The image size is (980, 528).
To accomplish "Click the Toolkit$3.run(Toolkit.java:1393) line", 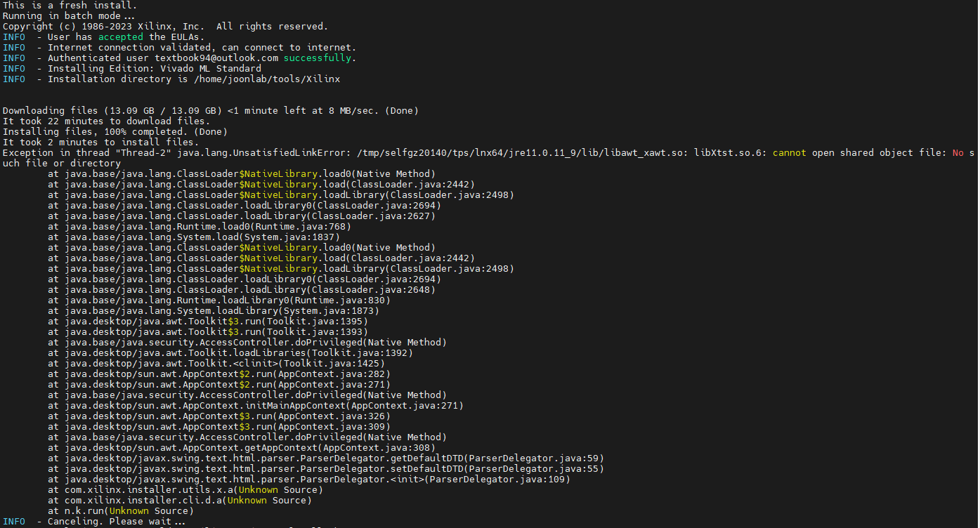I will point(208,332).
